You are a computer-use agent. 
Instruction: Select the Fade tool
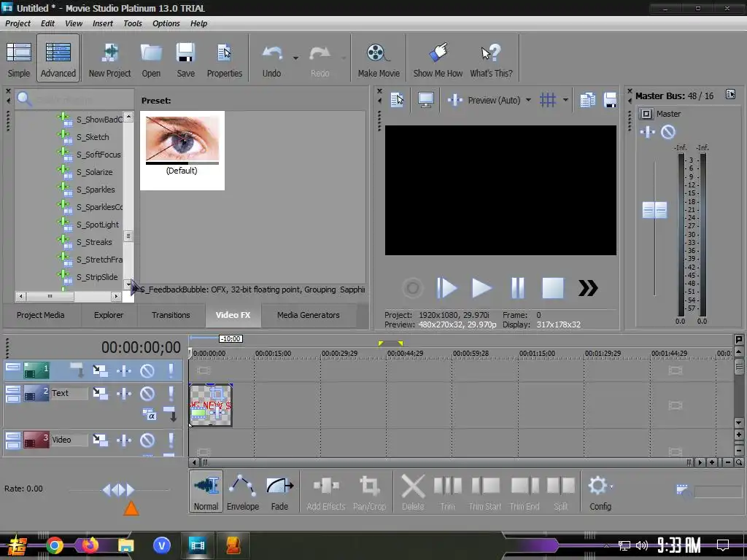[x=279, y=492]
